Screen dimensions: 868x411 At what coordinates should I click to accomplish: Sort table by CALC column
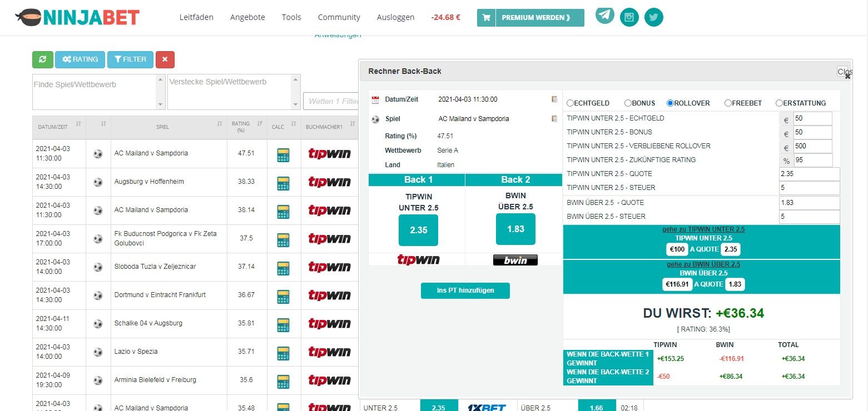point(284,127)
